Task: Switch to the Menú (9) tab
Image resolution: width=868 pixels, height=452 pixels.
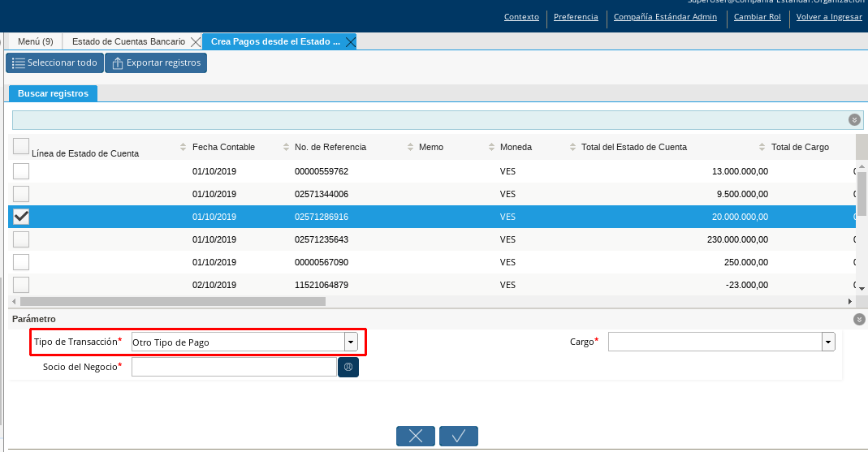Action: click(x=36, y=41)
